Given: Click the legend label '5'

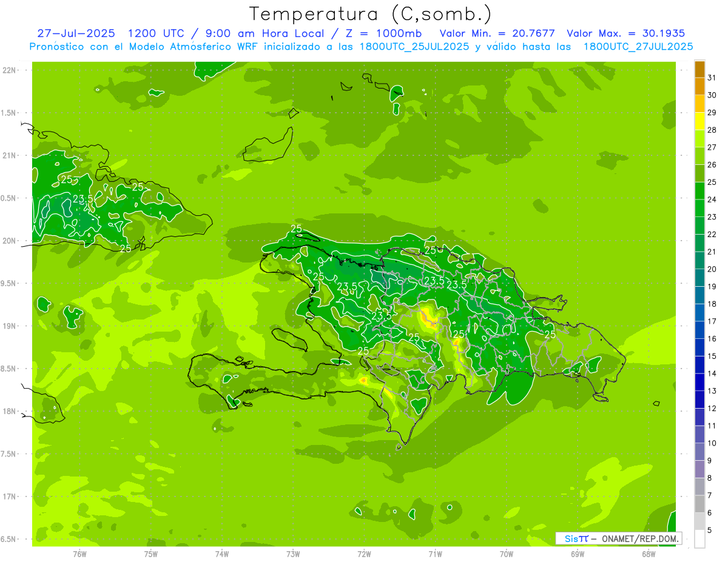Looking at the screenshot, I should 710,530.
